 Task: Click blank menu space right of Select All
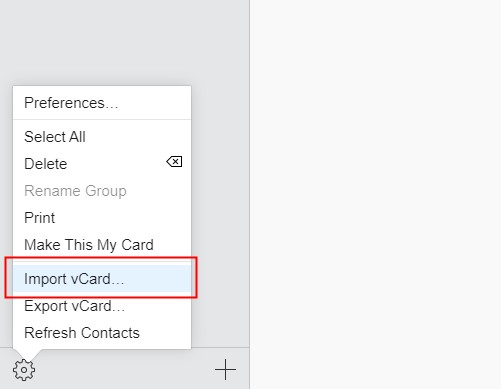point(138,137)
